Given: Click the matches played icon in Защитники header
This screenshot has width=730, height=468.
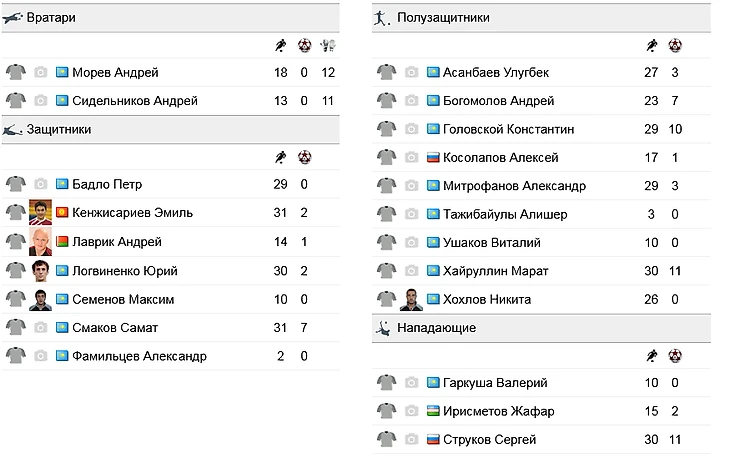Looking at the screenshot, I should click(x=280, y=157).
